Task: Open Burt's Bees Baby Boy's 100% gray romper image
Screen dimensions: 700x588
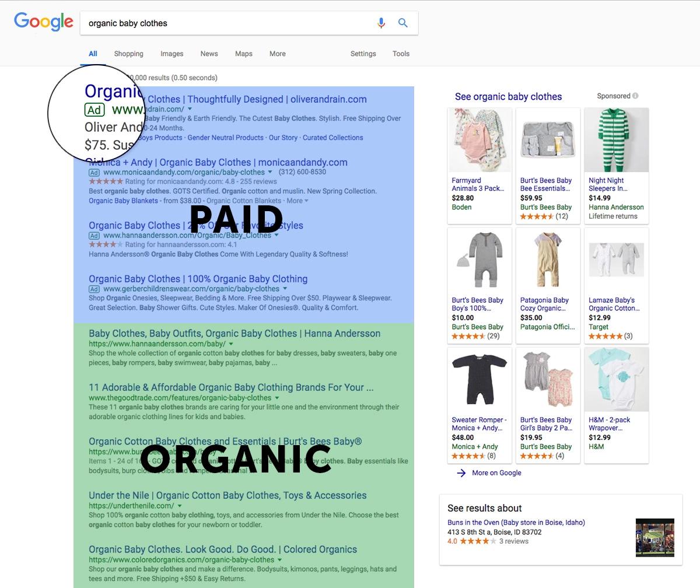Action: pos(480,260)
